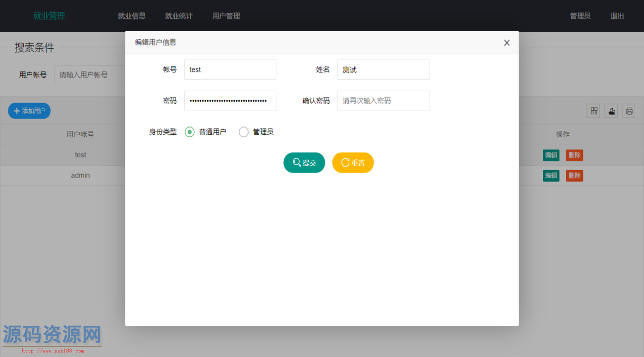Viewport: 644px width, 357px height.
Task: Click the 操作 column header
Action: point(563,134)
